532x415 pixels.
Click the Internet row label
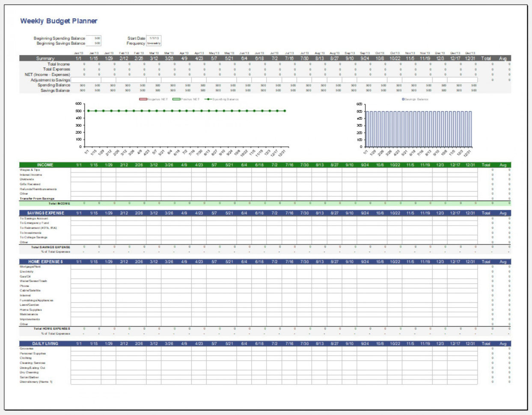point(25,295)
